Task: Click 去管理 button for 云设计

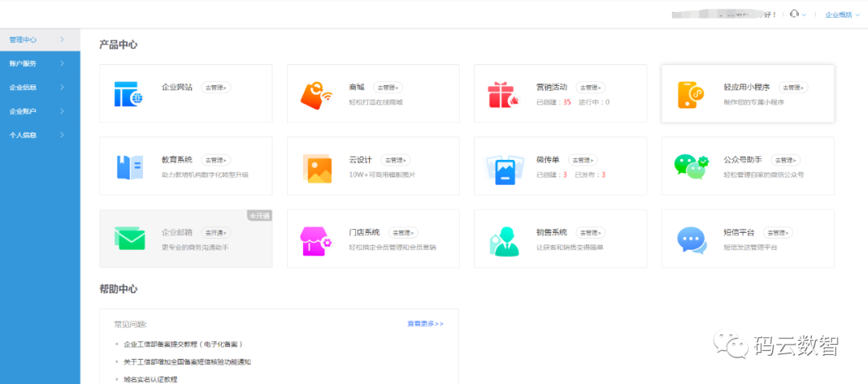Action: click(395, 160)
